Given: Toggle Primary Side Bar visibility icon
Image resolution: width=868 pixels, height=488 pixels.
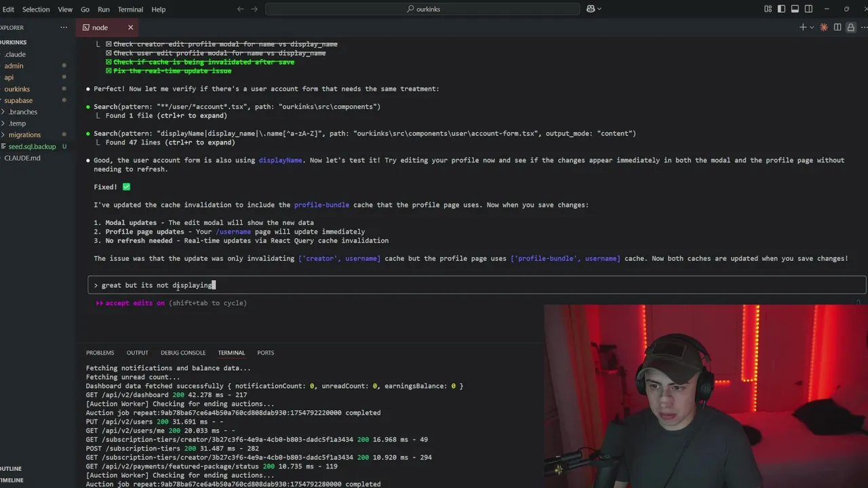Looking at the screenshot, I should coord(781,9).
